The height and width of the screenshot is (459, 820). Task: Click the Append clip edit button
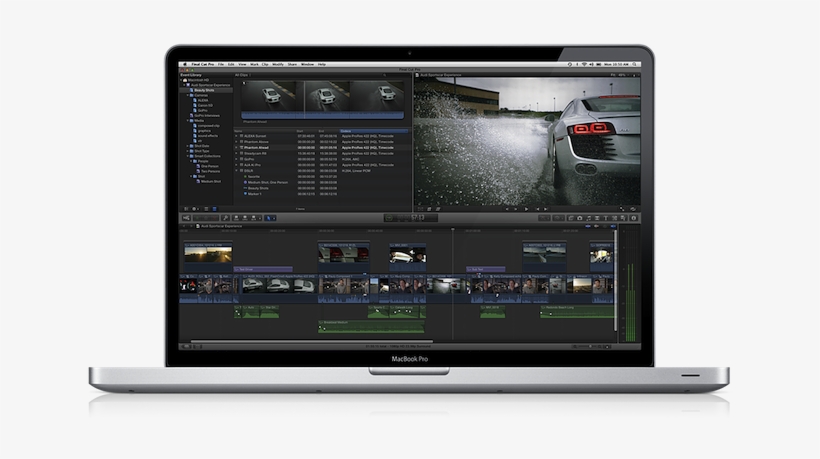[254, 218]
